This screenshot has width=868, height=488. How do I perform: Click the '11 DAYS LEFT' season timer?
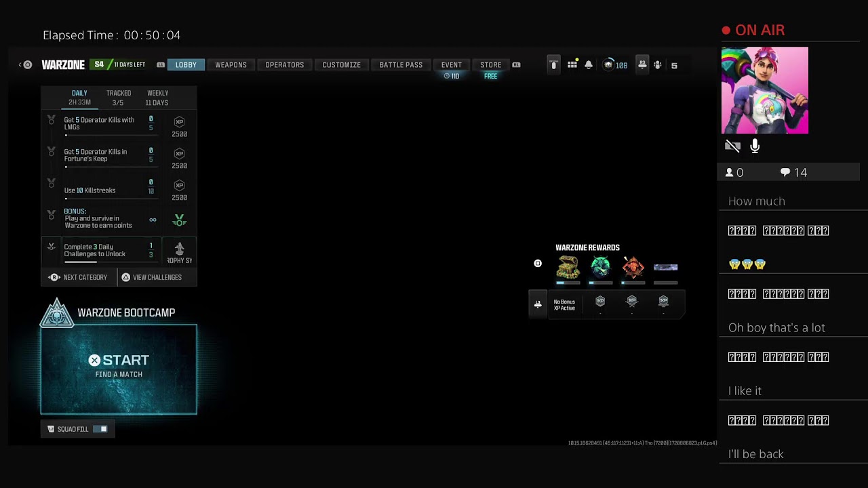(x=130, y=65)
